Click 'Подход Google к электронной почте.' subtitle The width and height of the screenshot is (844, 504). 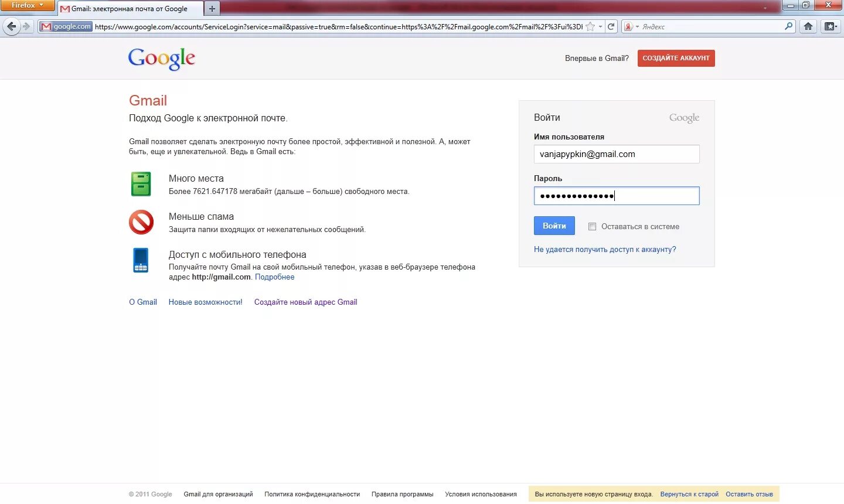click(208, 118)
